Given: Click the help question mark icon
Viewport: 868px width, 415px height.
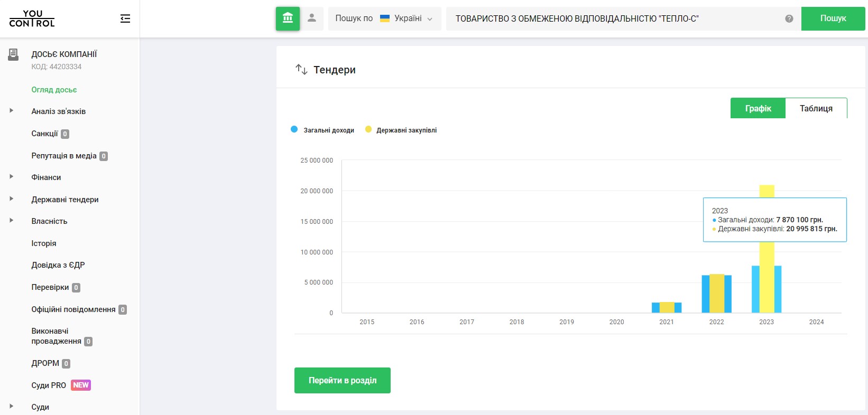Looking at the screenshot, I should [789, 18].
